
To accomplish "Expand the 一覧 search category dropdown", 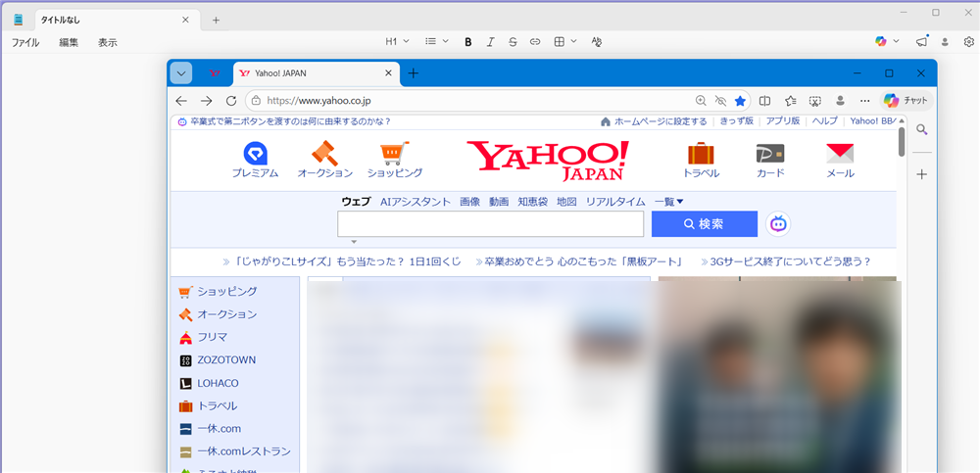I will (668, 201).
